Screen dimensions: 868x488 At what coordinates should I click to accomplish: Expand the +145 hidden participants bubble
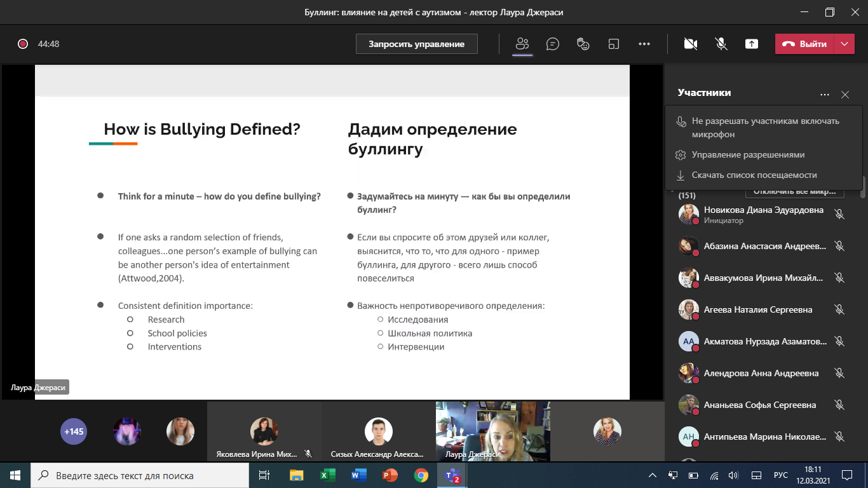click(x=74, y=431)
